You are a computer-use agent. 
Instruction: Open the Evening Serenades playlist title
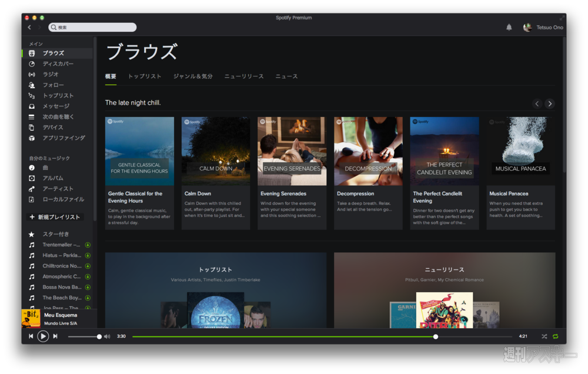click(x=283, y=193)
